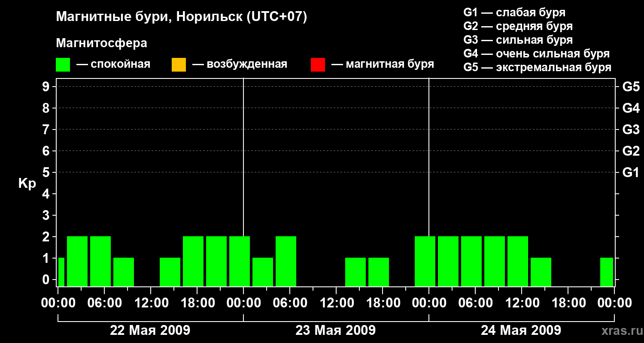Viewport: 644px width, 343px height.
Task: Click the Kp 1 bar after 12:00 on 24 May
Action: [x=541, y=272]
